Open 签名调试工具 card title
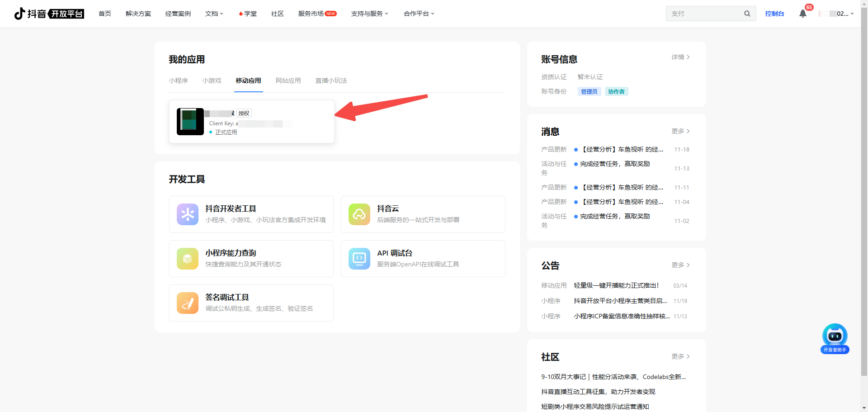The height and width of the screenshot is (412, 868). click(227, 297)
